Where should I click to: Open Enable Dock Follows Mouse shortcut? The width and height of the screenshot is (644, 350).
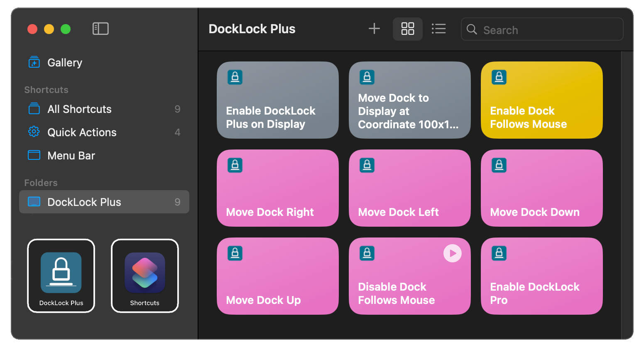[541, 100]
